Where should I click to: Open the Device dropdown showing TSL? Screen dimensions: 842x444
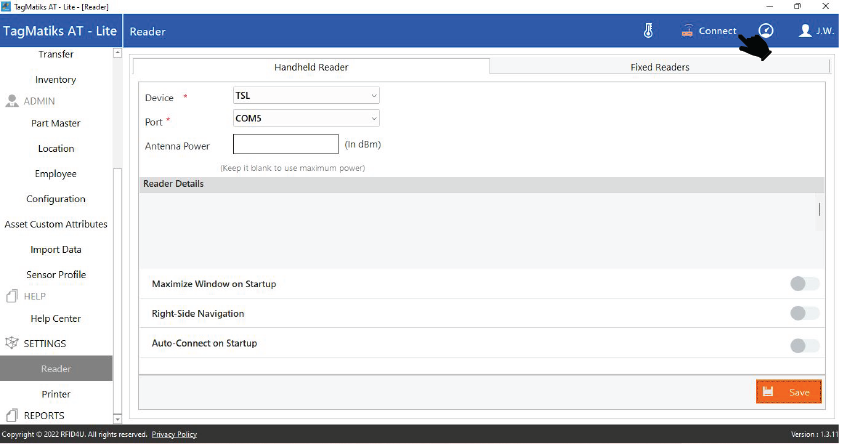point(306,96)
